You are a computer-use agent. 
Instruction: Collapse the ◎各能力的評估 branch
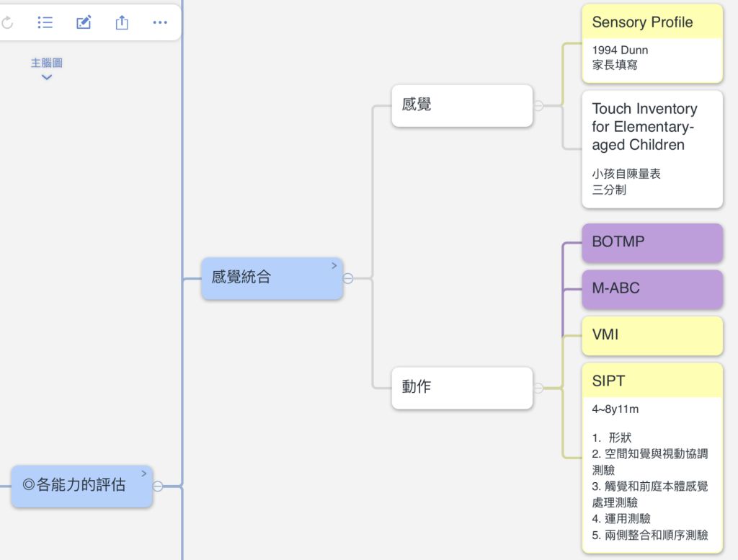(x=158, y=486)
